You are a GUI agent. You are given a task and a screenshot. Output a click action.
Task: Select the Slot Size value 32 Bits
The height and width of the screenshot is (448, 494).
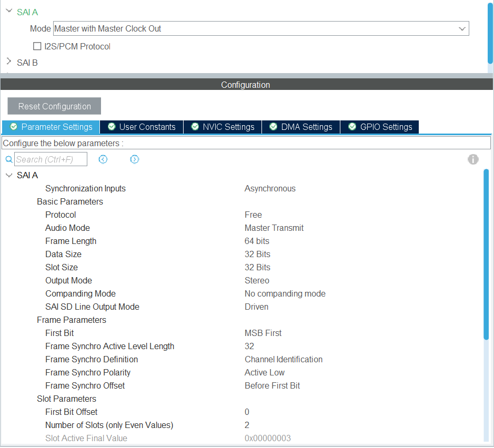point(257,267)
